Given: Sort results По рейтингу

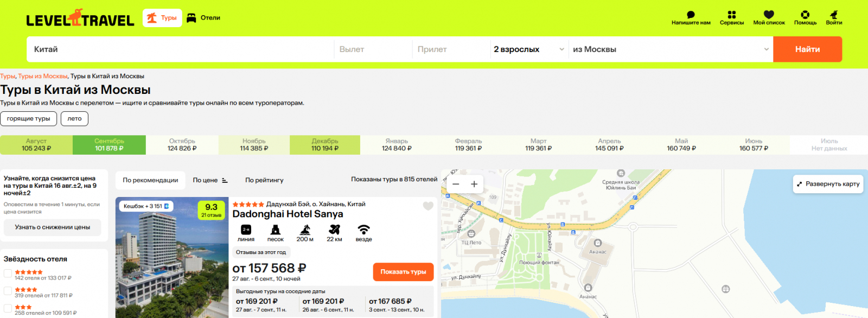Looking at the screenshot, I should pos(264,180).
